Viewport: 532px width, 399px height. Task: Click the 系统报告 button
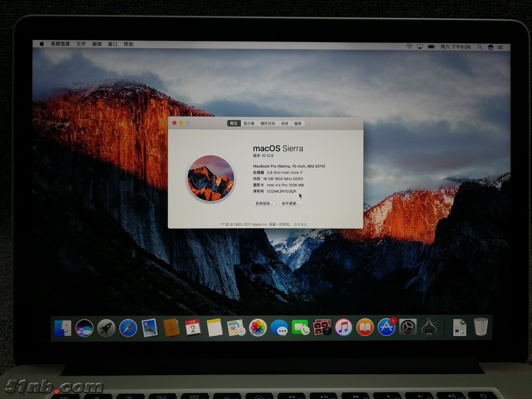pos(264,204)
